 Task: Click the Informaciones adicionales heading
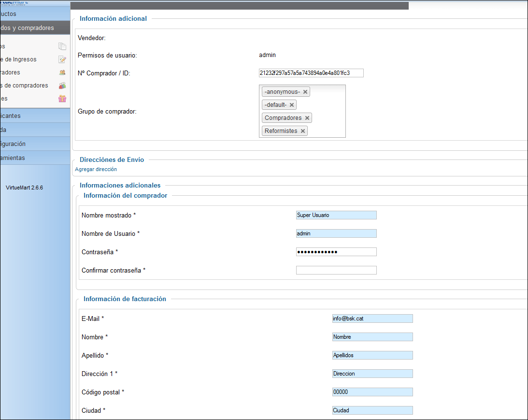click(120, 185)
